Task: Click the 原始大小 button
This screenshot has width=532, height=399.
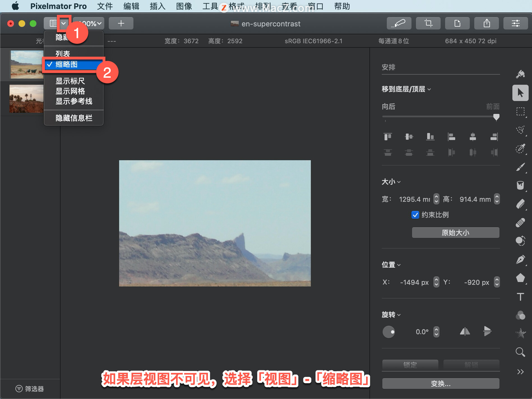Action: (455, 233)
